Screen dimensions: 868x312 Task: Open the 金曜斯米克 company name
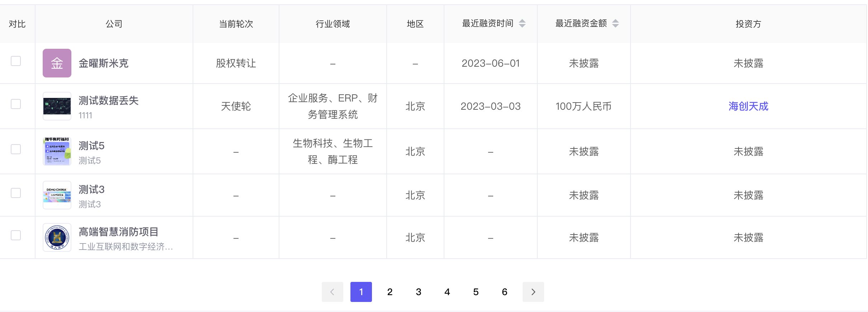pyautogui.click(x=103, y=63)
